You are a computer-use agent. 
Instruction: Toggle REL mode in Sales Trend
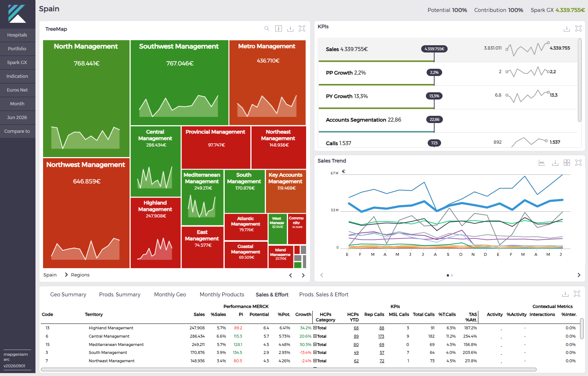[x=542, y=163]
